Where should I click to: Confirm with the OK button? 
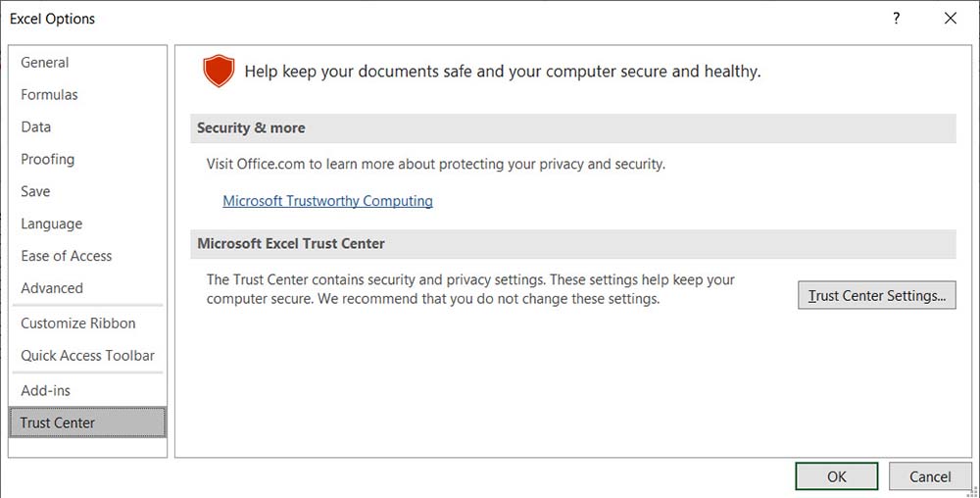[836, 476]
